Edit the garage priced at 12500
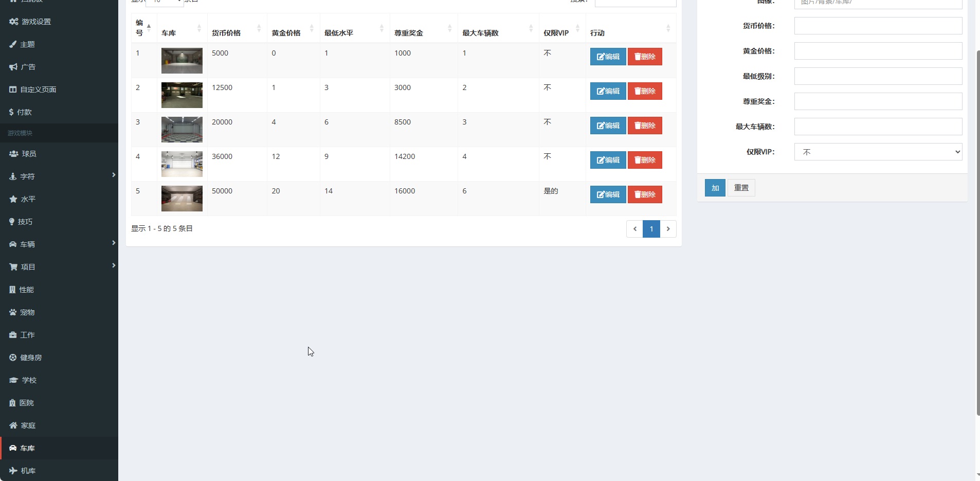 pos(608,91)
